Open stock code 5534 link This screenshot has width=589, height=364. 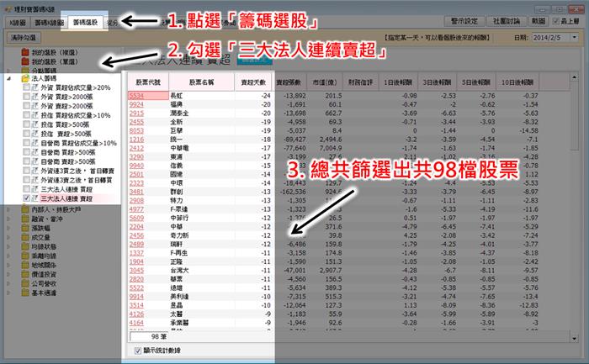tap(136, 96)
